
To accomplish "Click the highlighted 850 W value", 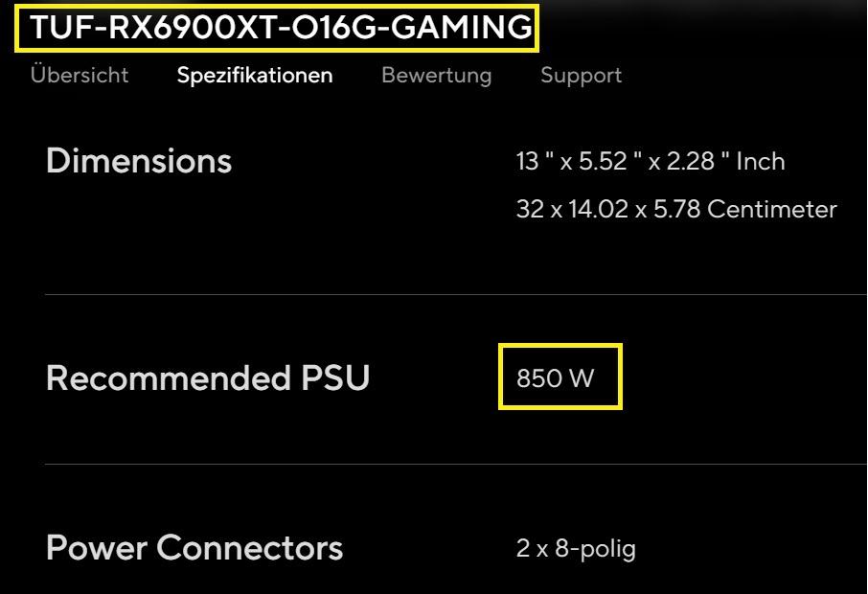I will tap(556, 378).
